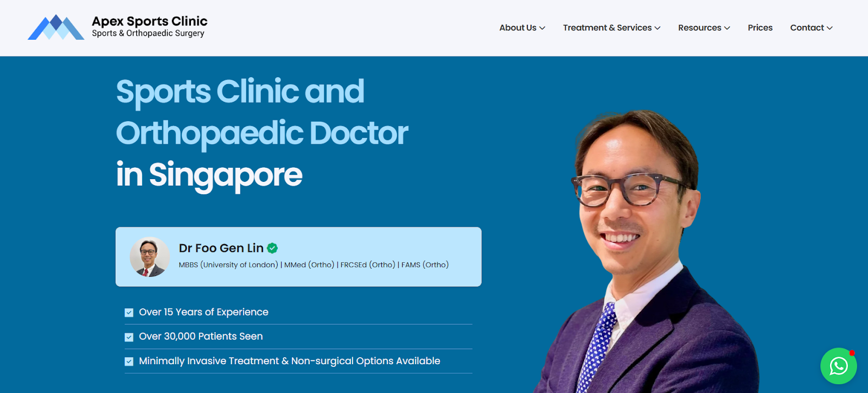This screenshot has height=393, width=868.
Task: Open the Prices menu item
Action: coord(760,28)
